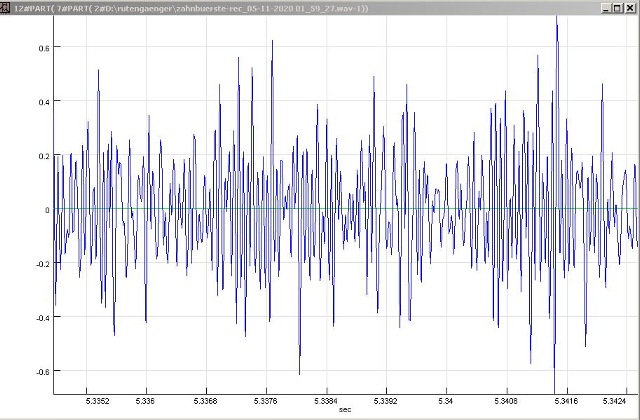Click x-axis label 5.3352
Screen dimensions: 640x420
point(98,401)
